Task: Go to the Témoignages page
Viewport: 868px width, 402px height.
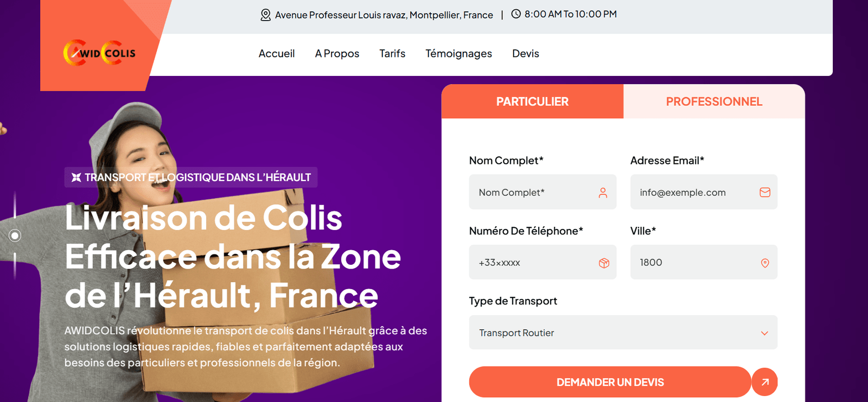Action: click(458, 54)
